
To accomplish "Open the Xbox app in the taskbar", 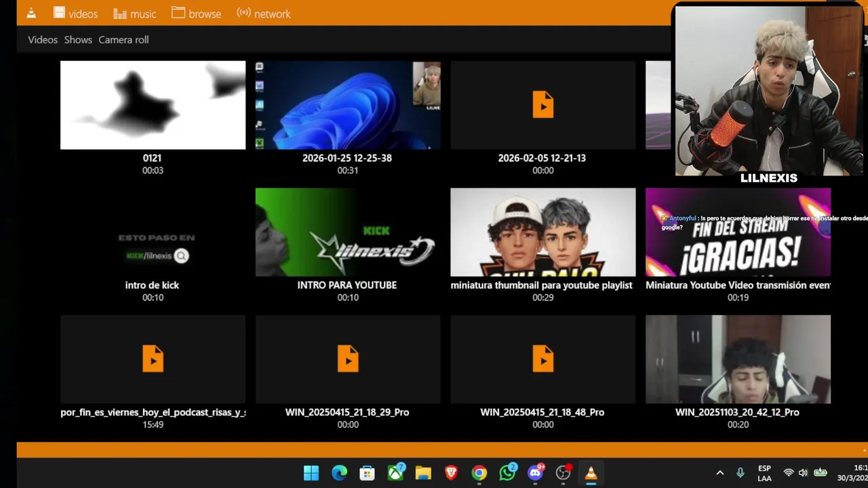I will [x=395, y=473].
